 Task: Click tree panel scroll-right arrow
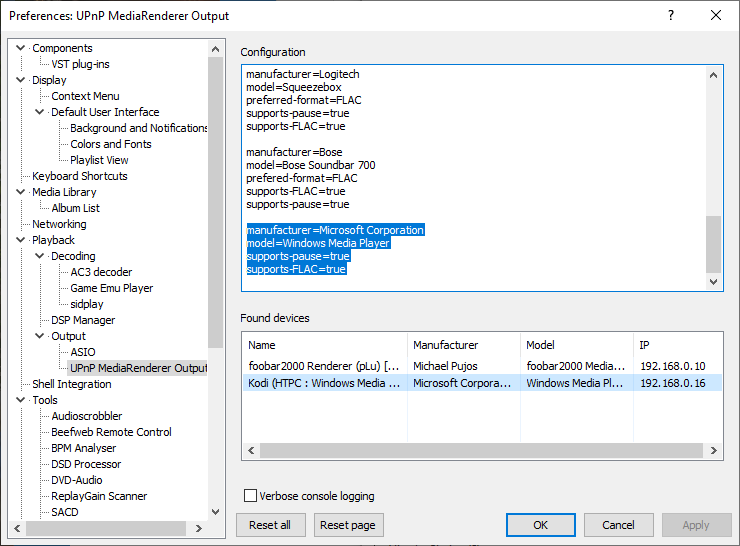pos(199,529)
